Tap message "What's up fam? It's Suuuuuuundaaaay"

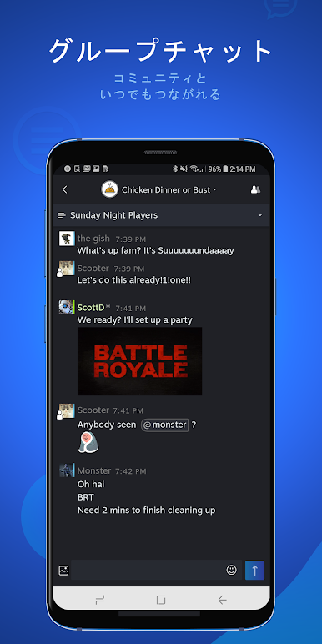tap(156, 250)
